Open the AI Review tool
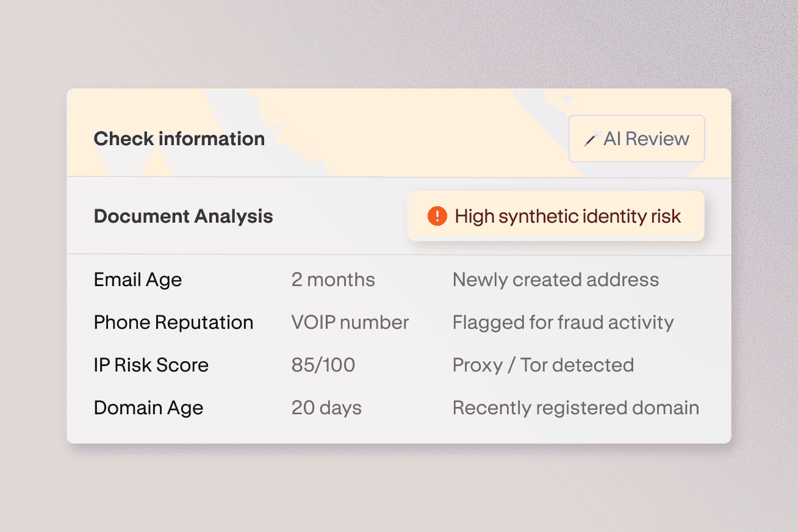The image size is (798, 532). pyautogui.click(x=636, y=138)
